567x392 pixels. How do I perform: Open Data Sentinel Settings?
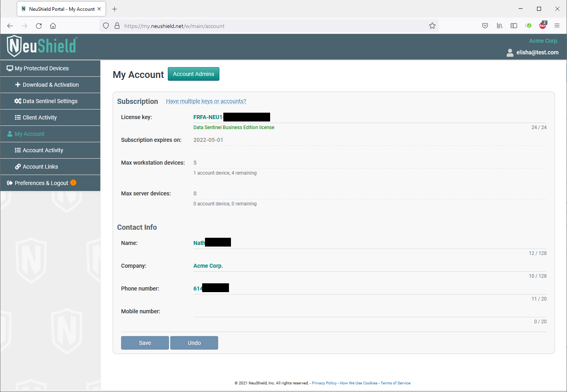click(x=50, y=101)
